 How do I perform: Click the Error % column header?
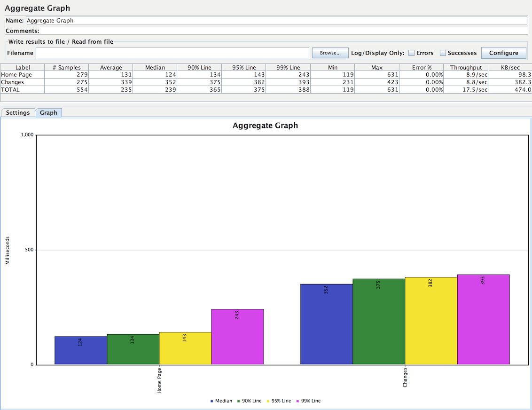pos(422,67)
